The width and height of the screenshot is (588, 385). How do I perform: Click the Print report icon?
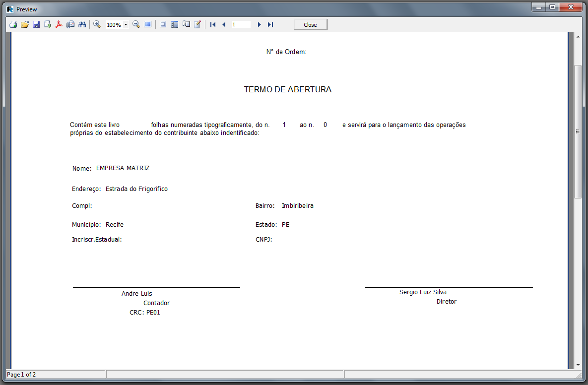click(13, 25)
